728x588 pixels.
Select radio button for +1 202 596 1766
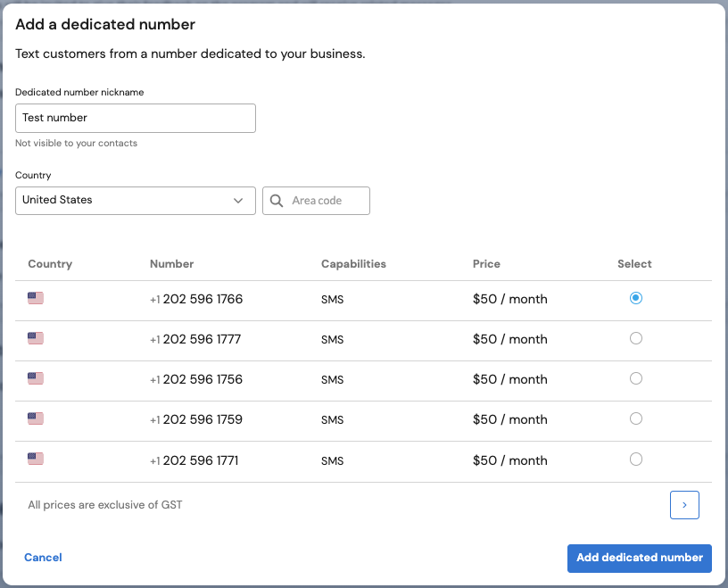[635, 298]
